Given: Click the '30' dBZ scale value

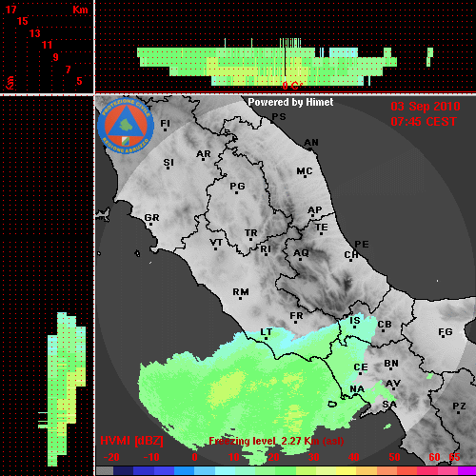Looking at the screenshot, I should pyautogui.click(x=314, y=457).
